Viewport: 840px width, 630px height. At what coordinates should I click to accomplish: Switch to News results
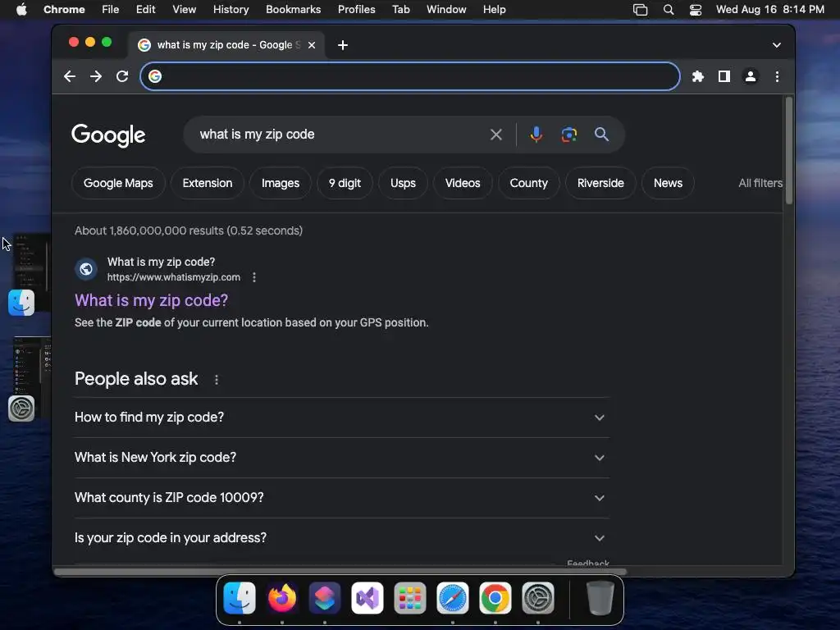click(x=668, y=183)
